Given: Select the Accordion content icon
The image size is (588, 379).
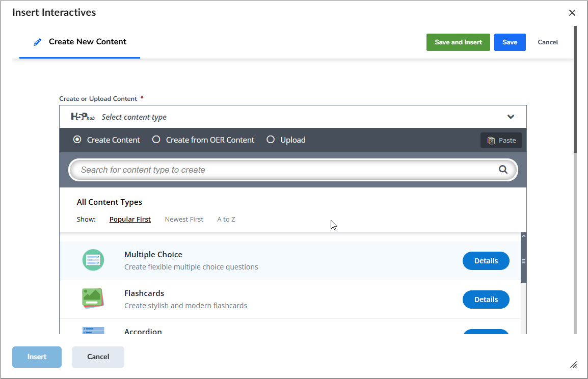Looking at the screenshot, I should (93, 331).
